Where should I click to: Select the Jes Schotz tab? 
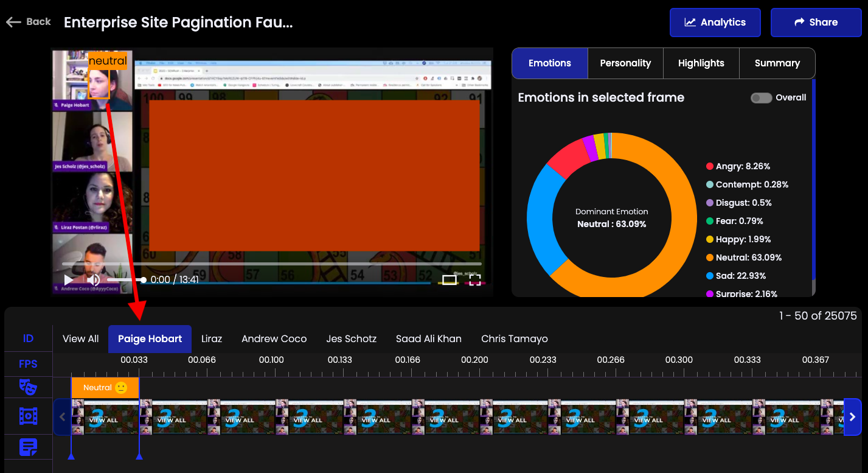(352, 339)
